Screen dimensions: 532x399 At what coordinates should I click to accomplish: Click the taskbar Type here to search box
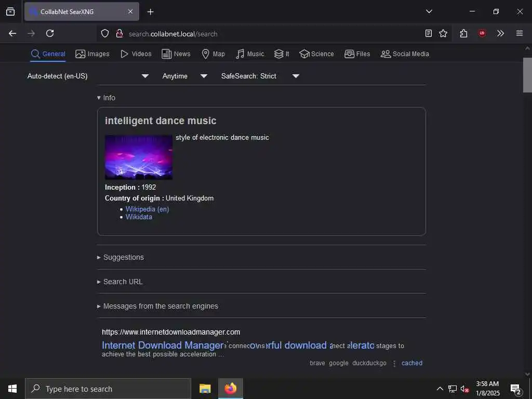point(108,389)
